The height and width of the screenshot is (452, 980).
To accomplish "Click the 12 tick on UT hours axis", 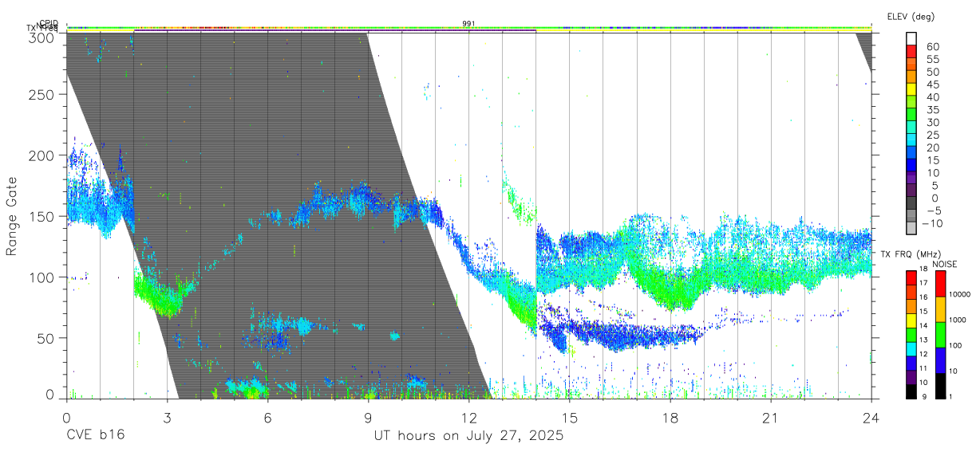I will tap(468, 418).
